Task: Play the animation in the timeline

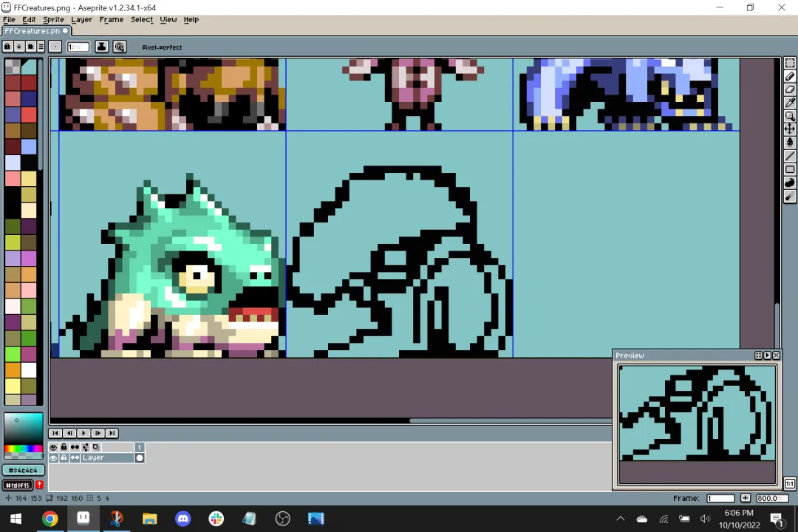Action: (x=83, y=433)
